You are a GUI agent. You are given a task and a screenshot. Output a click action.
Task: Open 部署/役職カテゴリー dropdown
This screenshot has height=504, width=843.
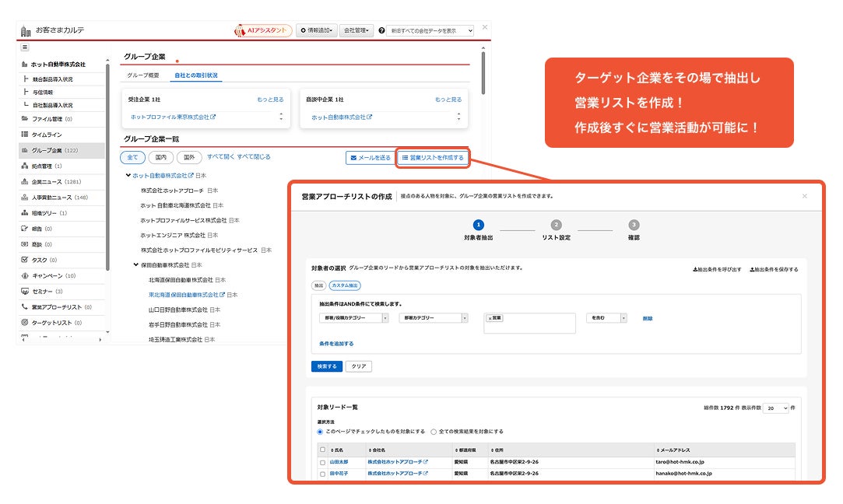pyautogui.click(x=353, y=318)
